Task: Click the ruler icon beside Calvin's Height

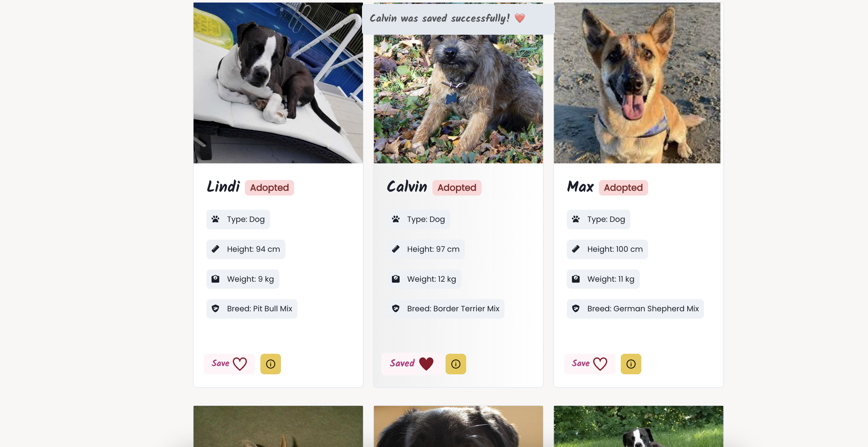Action: [396, 249]
